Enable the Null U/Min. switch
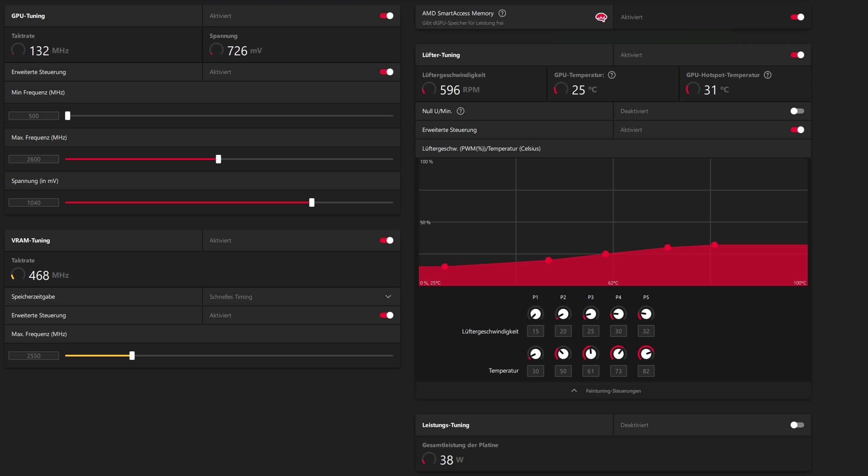The width and height of the screenshot is (868, 476). pyautogui.click(x=797, y=111)
